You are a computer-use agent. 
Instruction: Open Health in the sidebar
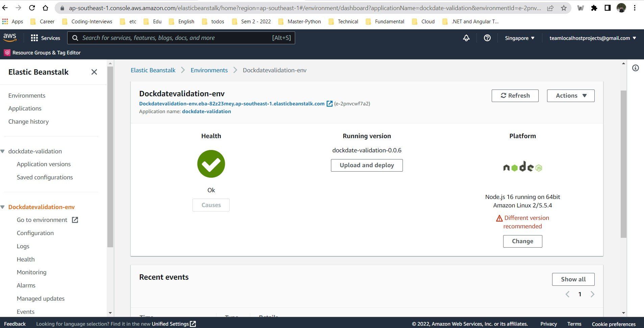click(26, 259)
